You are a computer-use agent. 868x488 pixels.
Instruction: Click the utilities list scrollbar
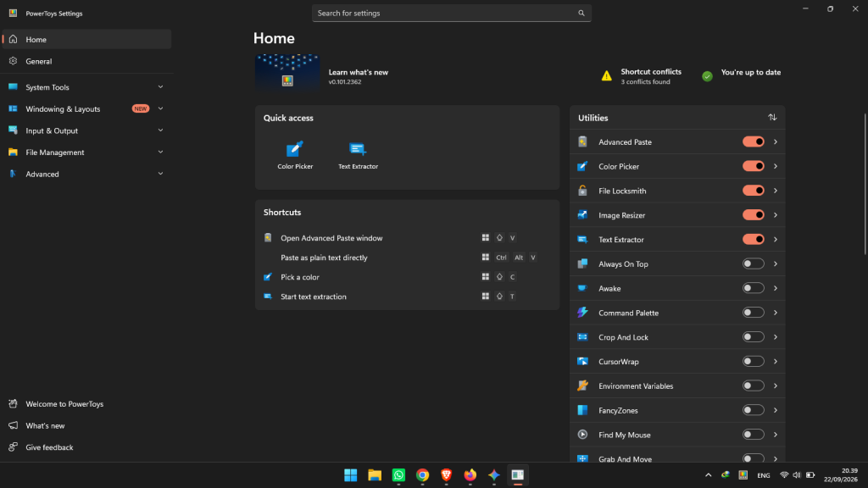tap(865, 184)
